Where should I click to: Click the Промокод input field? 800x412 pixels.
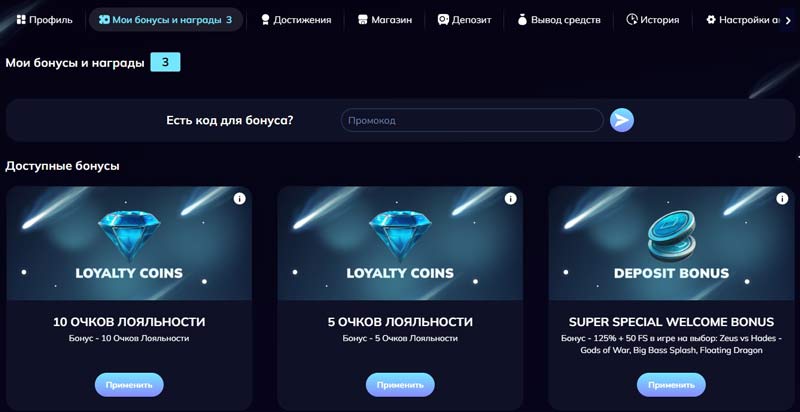472,120
